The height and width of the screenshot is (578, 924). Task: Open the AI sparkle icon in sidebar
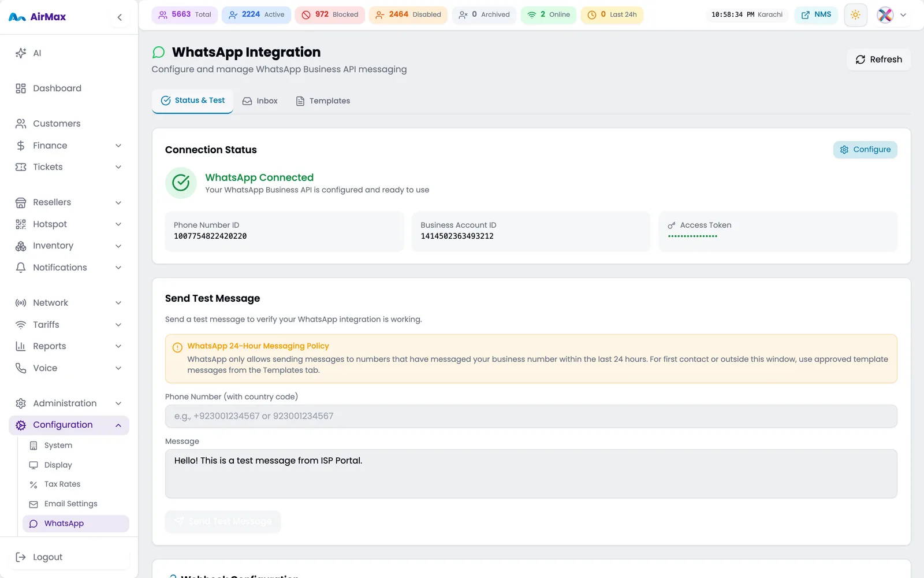[21, 53]
